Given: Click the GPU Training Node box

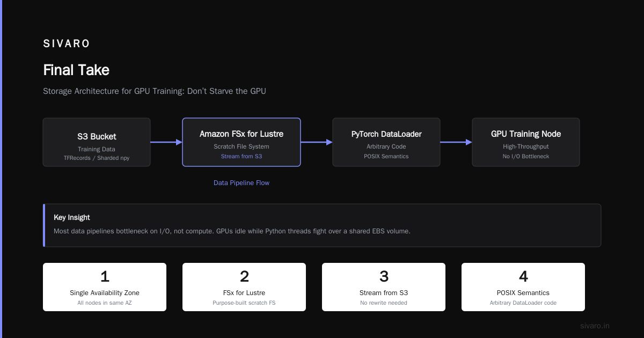Looking at the screenshot, I should pyautogui.click(x=526, y=142).
